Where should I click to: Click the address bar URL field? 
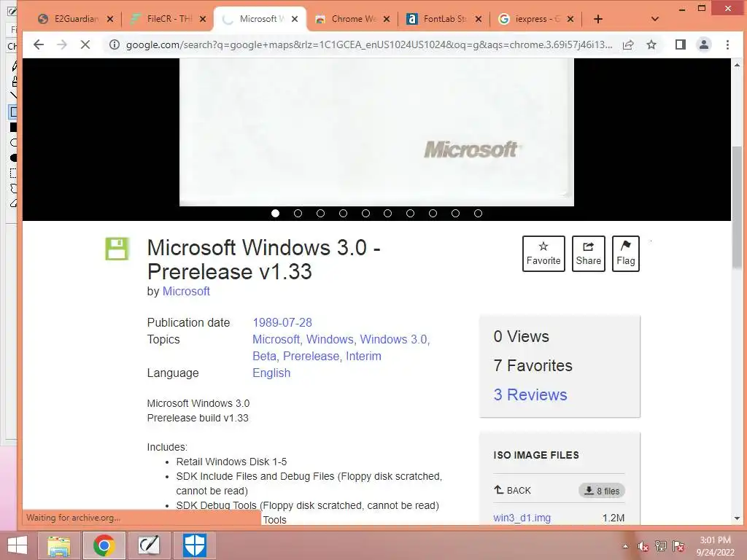(x=369, y=44)
